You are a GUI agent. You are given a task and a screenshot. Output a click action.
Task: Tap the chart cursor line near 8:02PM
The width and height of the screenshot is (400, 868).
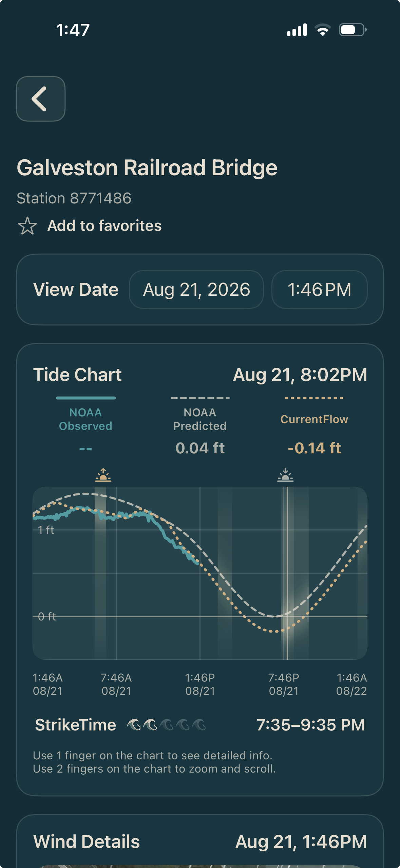[x=287, y=573]
